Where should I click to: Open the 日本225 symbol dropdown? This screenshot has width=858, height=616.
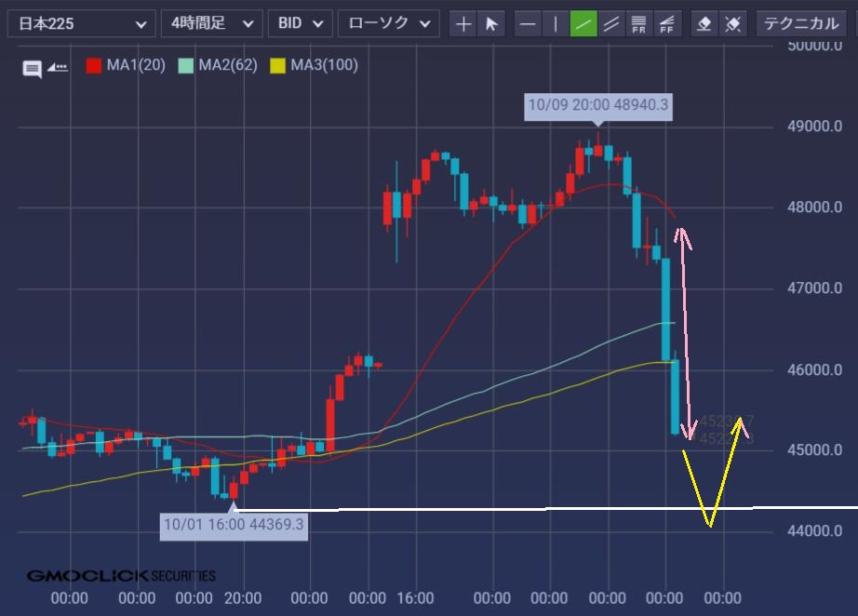pyautogui.click(x=81, y=23)
